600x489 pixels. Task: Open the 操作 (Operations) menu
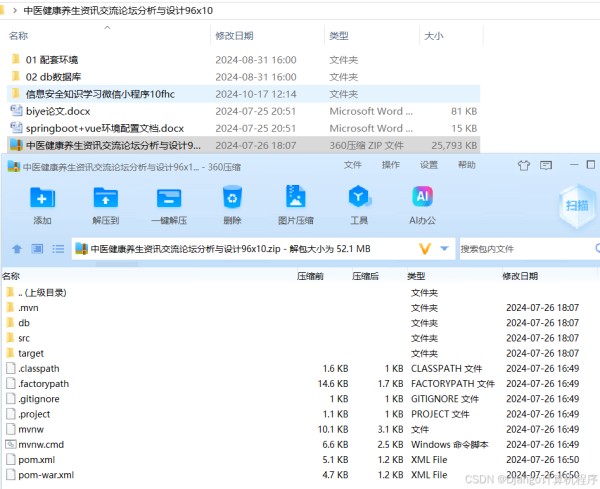click(x=391, y=165)
